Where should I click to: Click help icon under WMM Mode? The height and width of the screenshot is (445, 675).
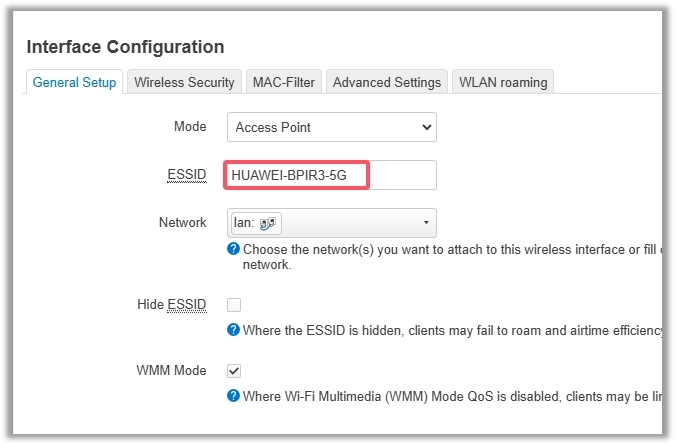[233, 396]
